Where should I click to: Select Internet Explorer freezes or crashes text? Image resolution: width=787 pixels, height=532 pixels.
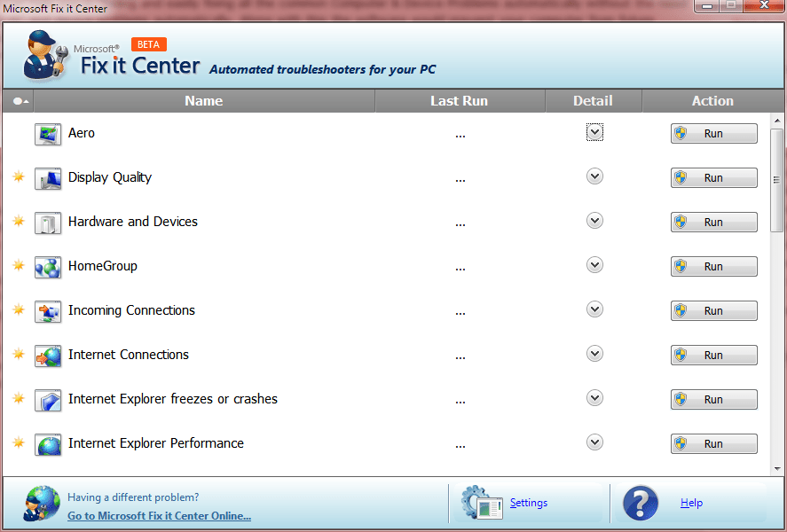coord(173,399)
